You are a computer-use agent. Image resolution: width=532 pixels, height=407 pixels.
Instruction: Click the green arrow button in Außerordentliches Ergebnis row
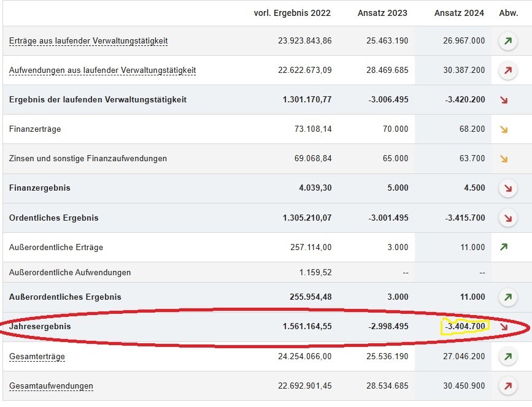click(507, 297)
